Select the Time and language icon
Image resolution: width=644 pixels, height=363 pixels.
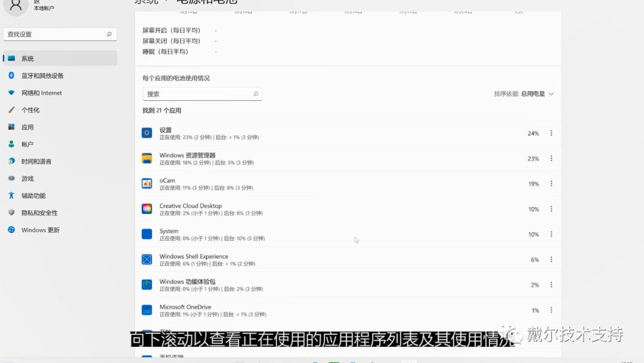[11, 161]
